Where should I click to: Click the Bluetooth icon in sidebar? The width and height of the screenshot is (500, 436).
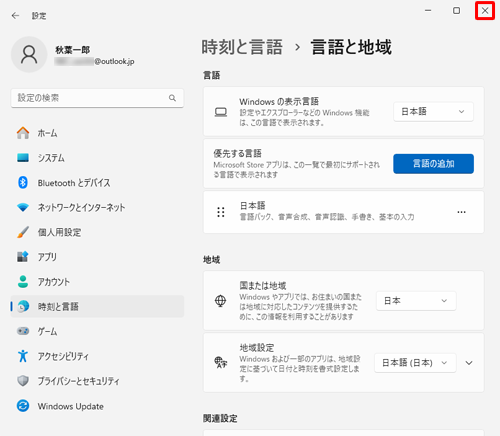tap(23, 182)
